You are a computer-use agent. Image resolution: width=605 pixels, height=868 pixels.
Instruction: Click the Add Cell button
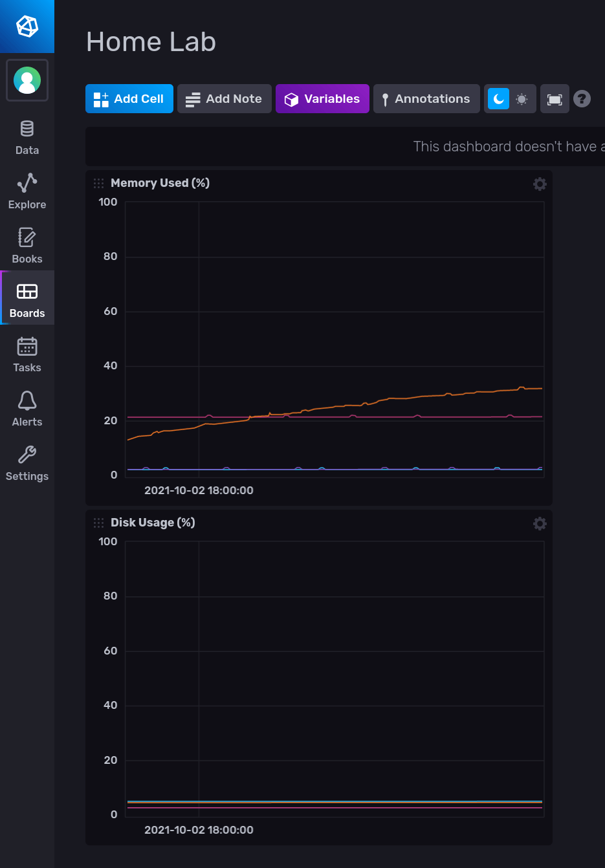coord(129,98)
